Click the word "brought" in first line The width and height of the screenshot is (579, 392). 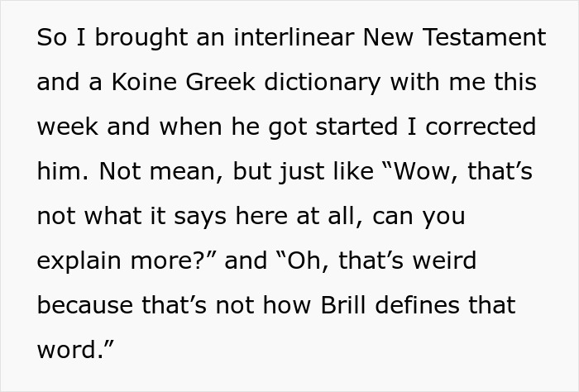(x=141, y=37)
